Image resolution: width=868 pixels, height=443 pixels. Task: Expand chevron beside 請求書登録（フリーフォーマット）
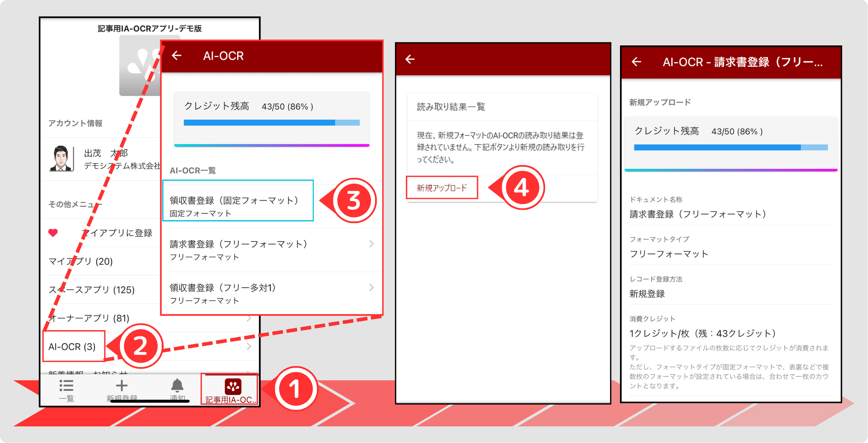(x=371, y=244)
